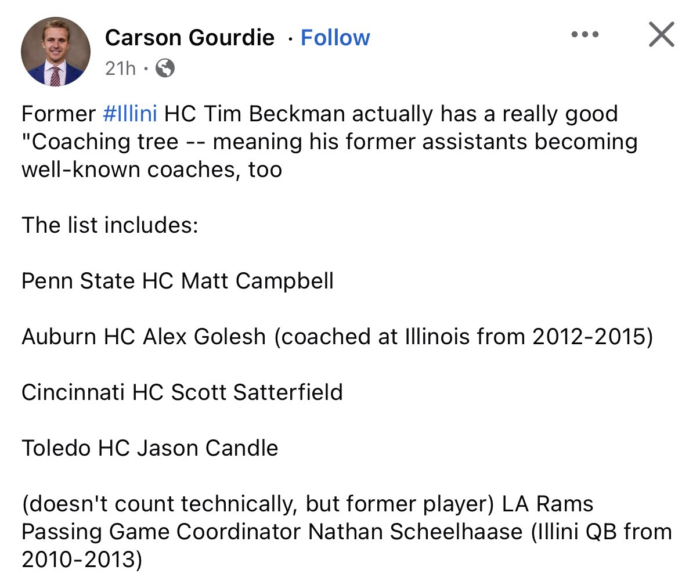Follow Carson Gourdie

click(x=335, y=38)
